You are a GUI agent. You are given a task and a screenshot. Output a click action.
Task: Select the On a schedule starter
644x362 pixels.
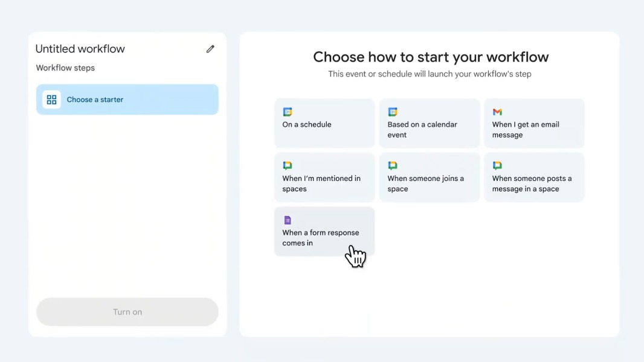(324, 123)
